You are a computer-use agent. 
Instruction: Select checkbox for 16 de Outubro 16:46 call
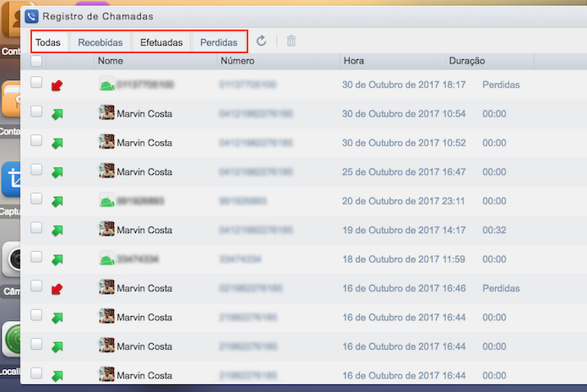click(x=36, y=286)
